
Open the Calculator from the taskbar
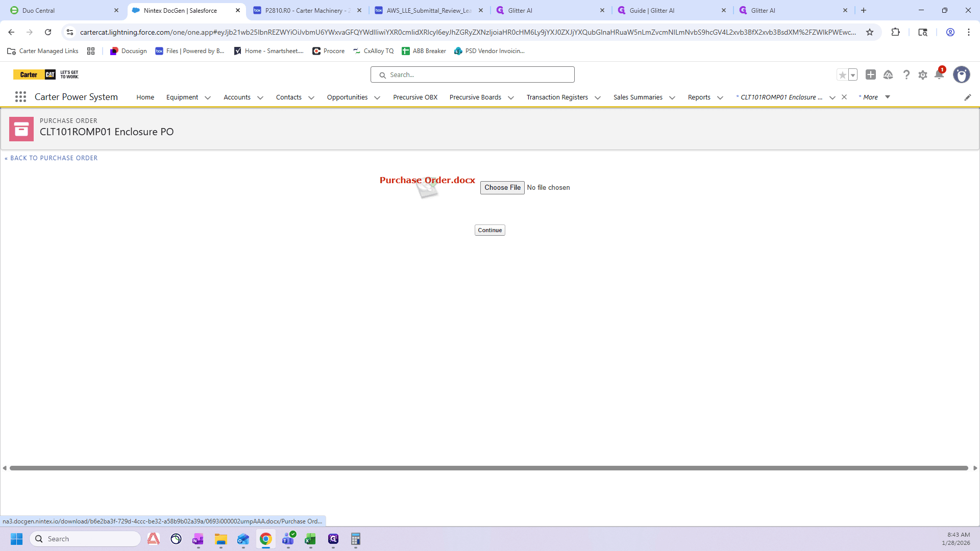[x=356, y=539]
